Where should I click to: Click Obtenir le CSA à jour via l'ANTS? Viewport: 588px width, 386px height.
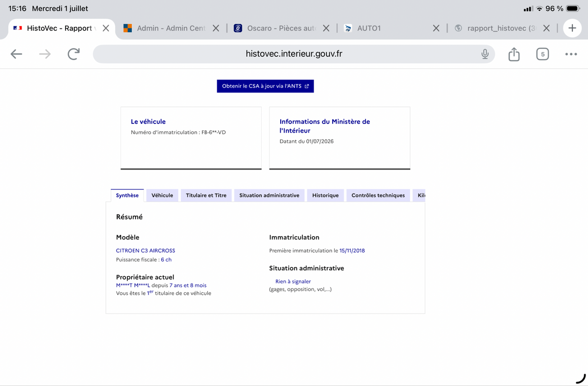click(x=265, y=86)
